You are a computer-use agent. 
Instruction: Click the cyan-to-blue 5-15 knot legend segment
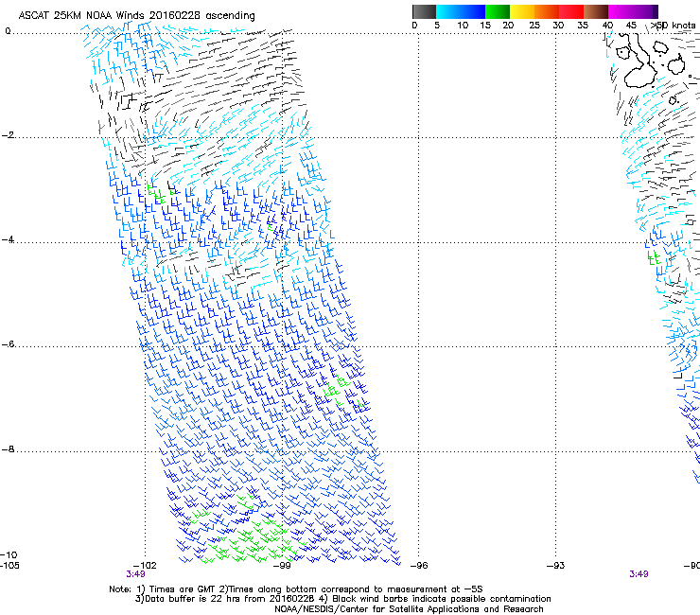(x=461, y=11)
